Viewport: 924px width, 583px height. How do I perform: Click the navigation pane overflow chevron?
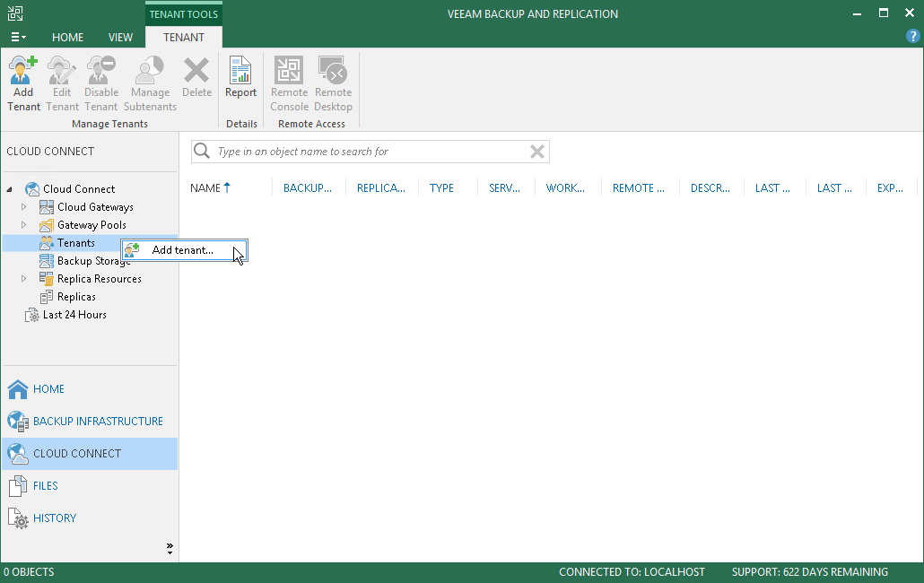coord(170,549)
